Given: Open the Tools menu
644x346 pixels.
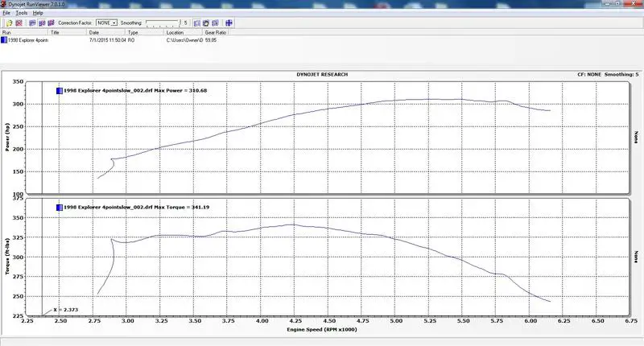Looking at the screenshot, I should (x=22, y=13).
